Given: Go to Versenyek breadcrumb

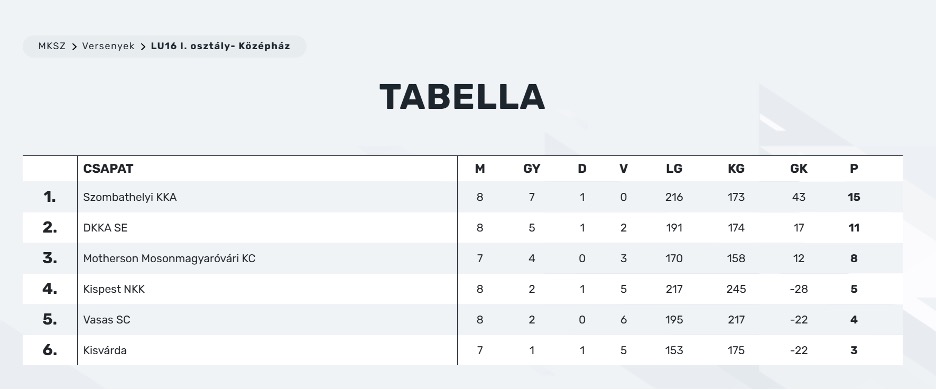Looking at the screenshot, I should 108,46.
